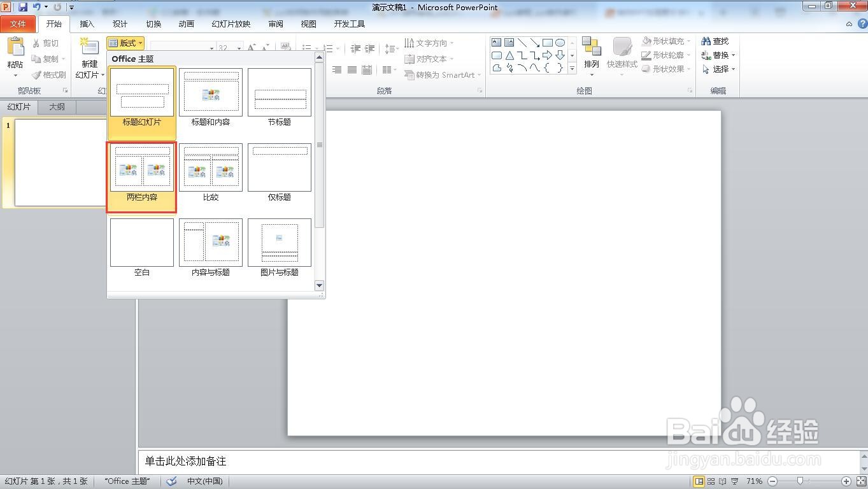
Task: Choose the down arrow block shape
Action: (560, 55)
